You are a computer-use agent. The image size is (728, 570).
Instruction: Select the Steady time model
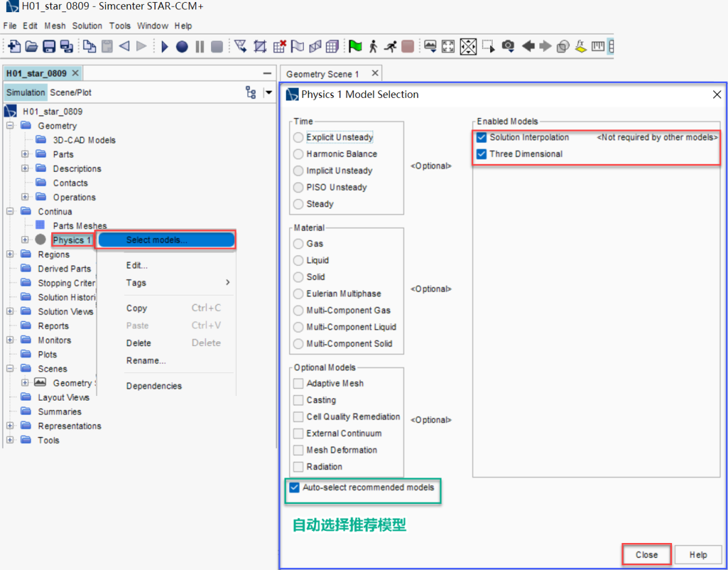click(x=298, y=204)
